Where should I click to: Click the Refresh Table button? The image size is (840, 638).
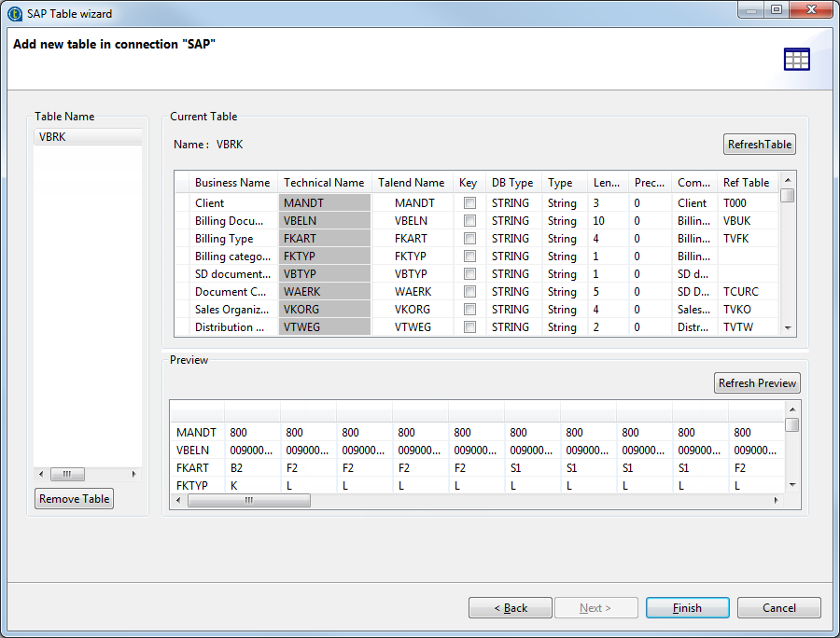pyautogui.click(x=759, y=145)
